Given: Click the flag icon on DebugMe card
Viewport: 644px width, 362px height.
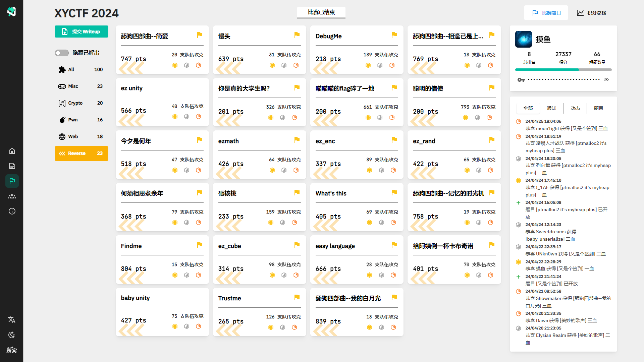Looking at the screenshot, I should pyautogui.click(x=394, y=35).
